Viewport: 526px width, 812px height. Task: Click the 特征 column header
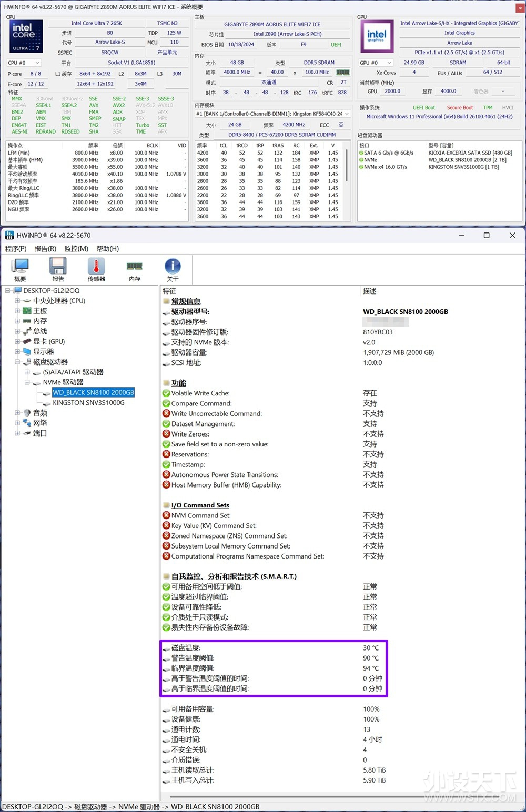point(169,291)
